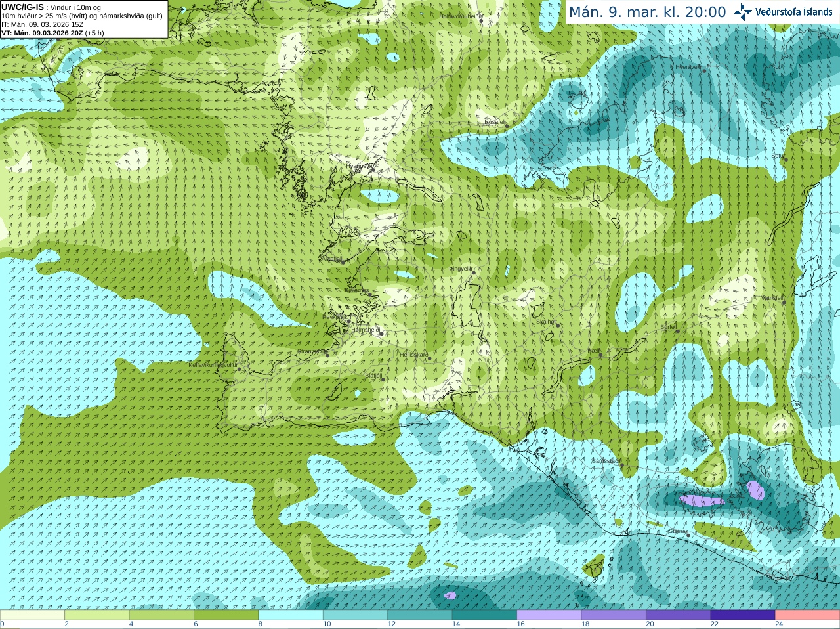Click the Þingvellir station label
This screenshot has width=840, height=629.
click(460, 269)
